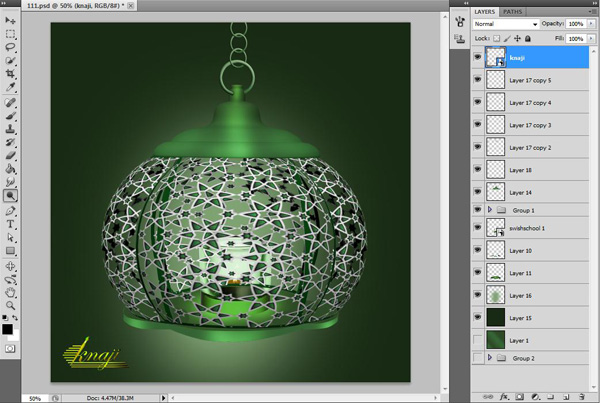Create a new layer with bottom icon

coord(565,397)
